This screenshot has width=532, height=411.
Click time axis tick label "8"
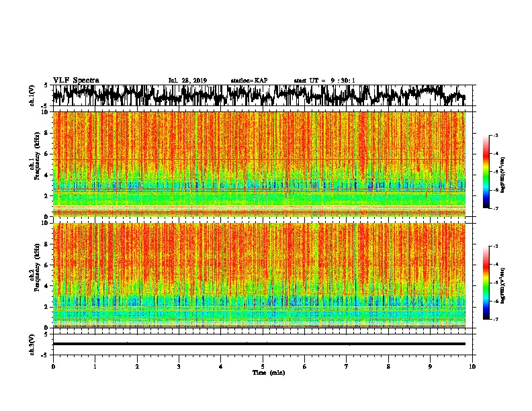pyautogui.click(x=388, y=367)
